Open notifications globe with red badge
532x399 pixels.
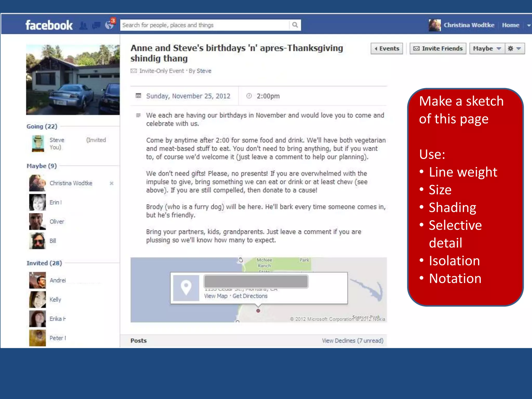tap(110, 25)
